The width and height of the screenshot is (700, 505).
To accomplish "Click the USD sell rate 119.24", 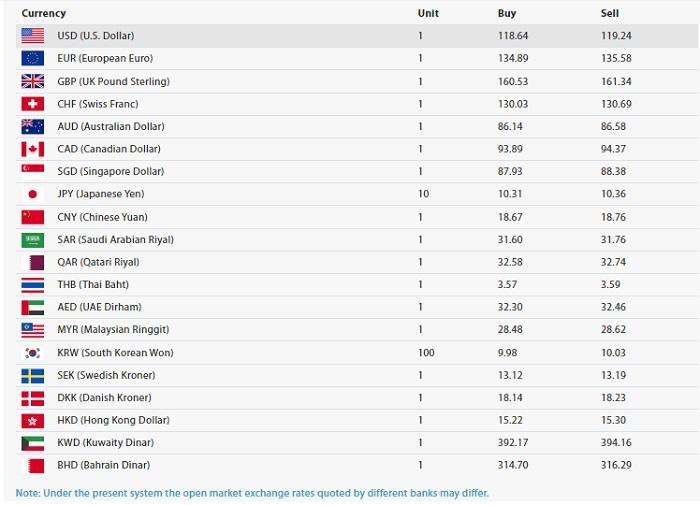I will pyautogui.click(x=615, y=36).
